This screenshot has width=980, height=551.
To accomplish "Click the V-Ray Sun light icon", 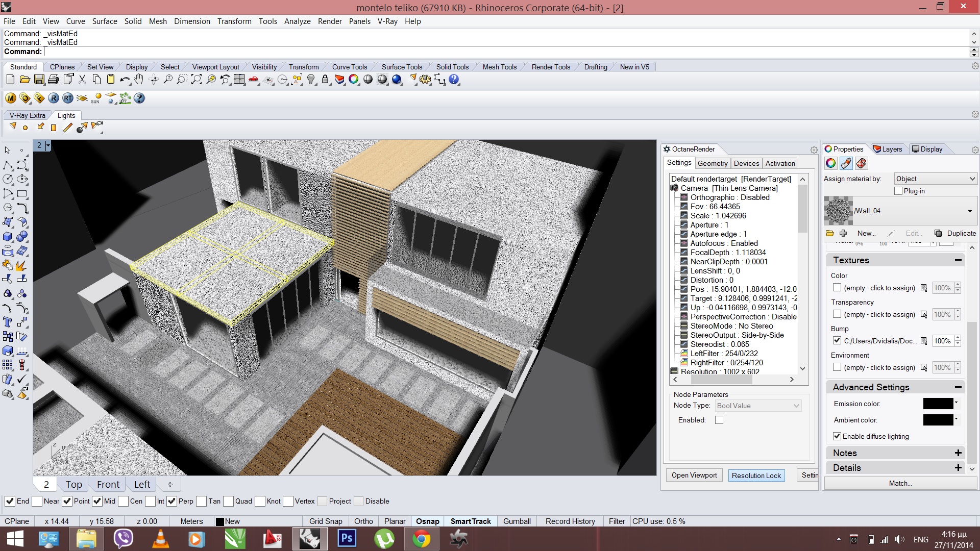I will point(96,98).
